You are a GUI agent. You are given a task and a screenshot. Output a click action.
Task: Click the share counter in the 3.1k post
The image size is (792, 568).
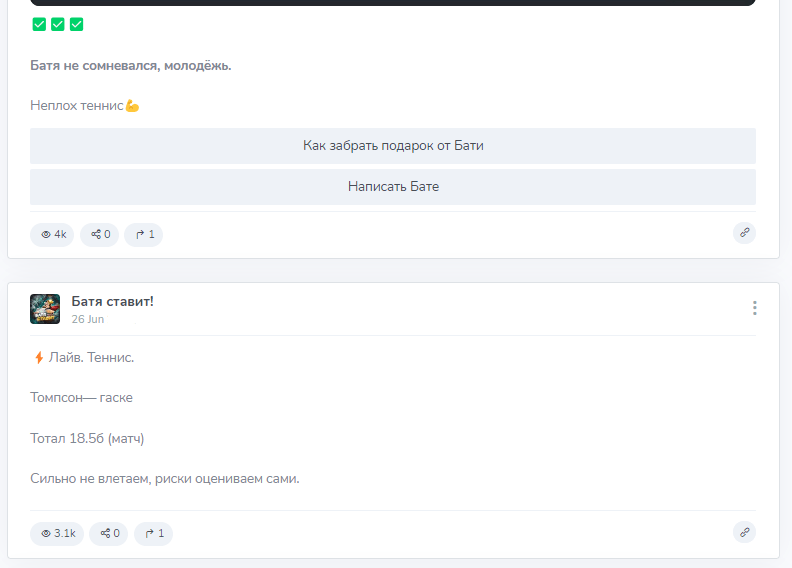pos(109,534)
